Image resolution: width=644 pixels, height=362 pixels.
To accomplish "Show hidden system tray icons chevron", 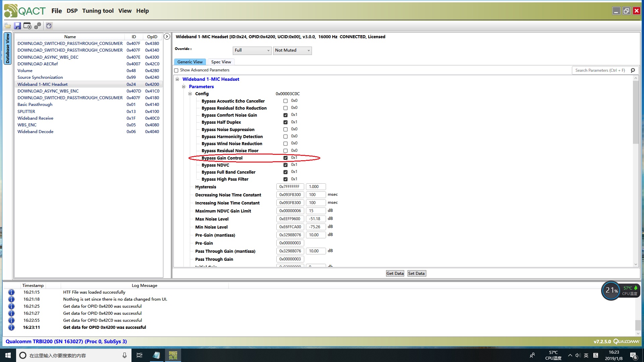I will point(570,355).
